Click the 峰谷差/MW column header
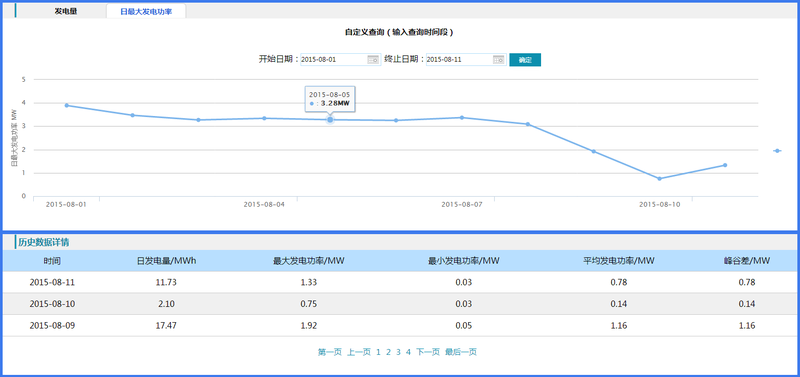 [x=747, y=261]
